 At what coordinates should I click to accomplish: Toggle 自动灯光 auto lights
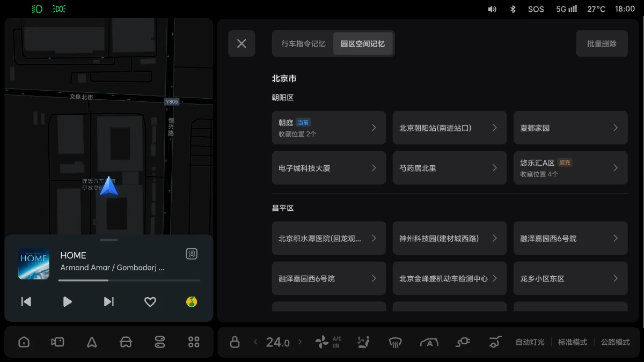(530, 342)
